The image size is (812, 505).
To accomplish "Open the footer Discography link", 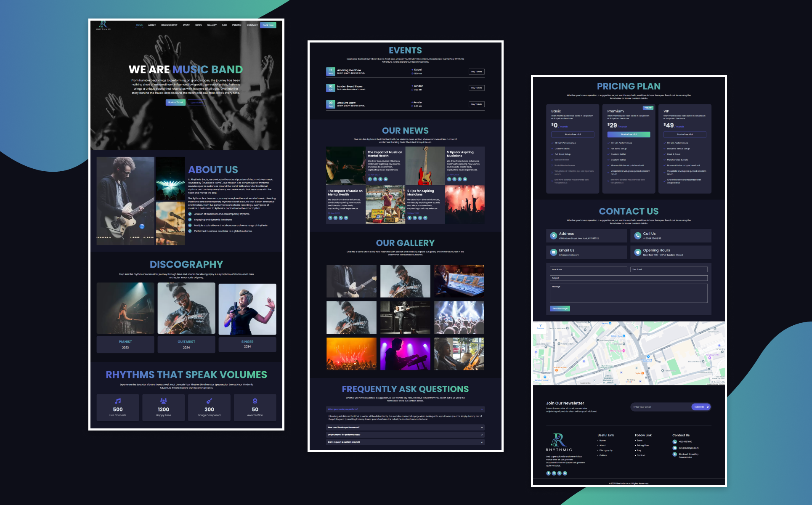I will [x=606, y=450].
